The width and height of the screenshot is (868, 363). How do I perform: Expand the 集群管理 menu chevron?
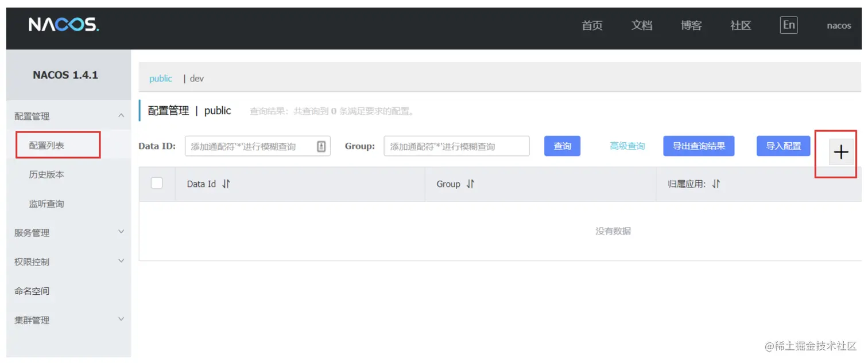point(121,319)
